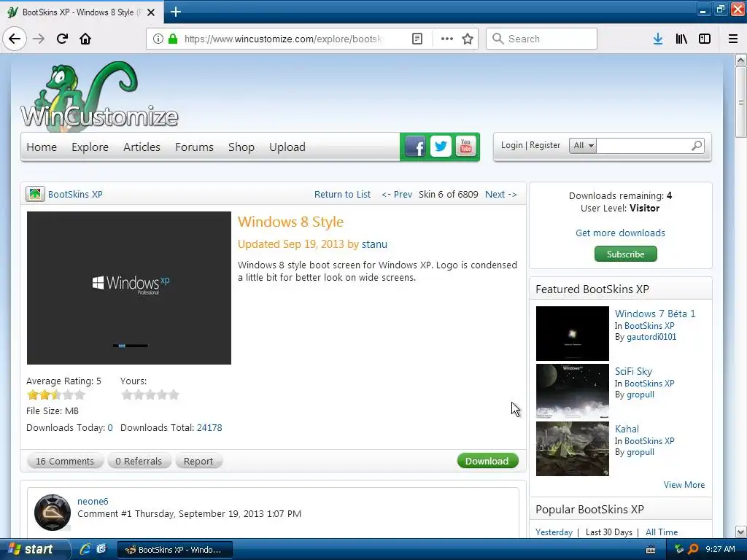Click the keyboard icon in system tray
The height and width of the screenshot is (560, 747).
(x=650, y=550)
